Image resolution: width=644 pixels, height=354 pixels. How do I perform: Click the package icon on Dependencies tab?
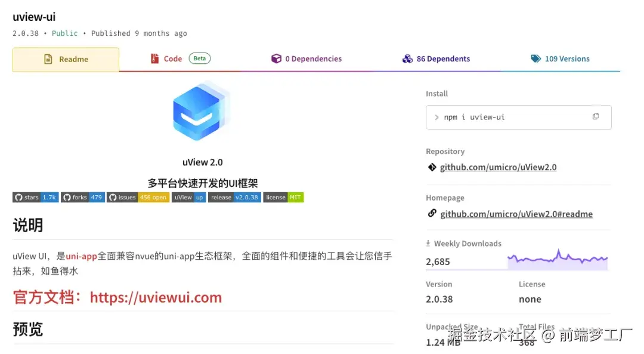(276, 59)
